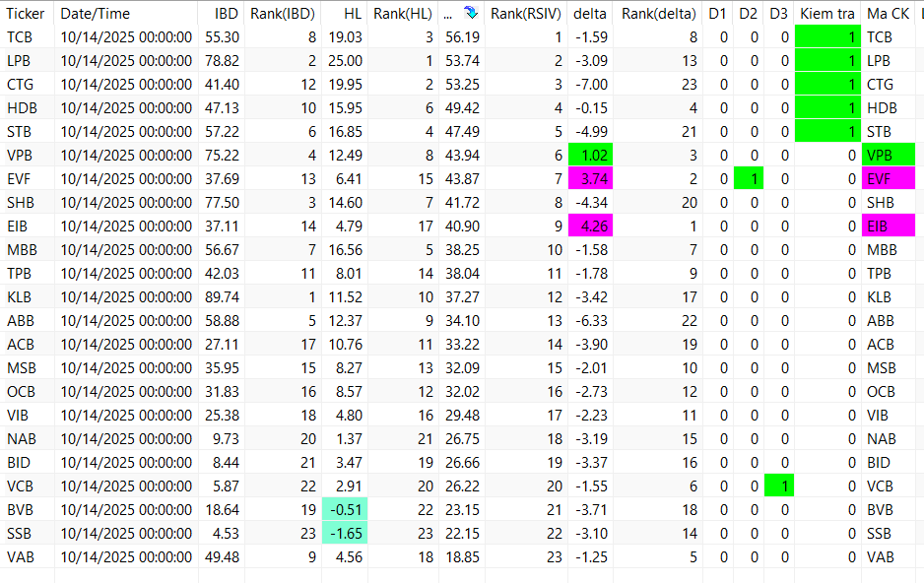Click the highlighted -1.65 HL cell
The image size is (924, 583).
(345, 533)
